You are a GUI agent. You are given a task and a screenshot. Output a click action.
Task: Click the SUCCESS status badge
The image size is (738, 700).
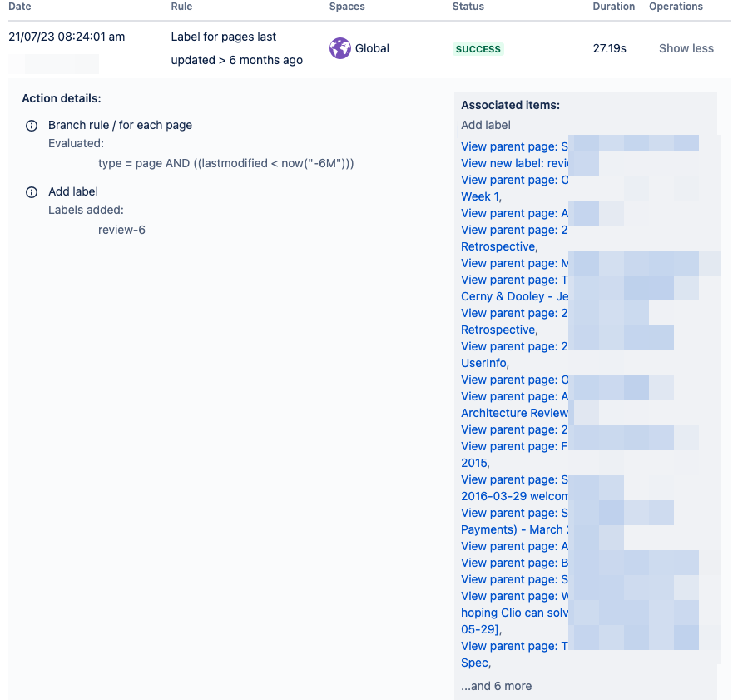478,49
